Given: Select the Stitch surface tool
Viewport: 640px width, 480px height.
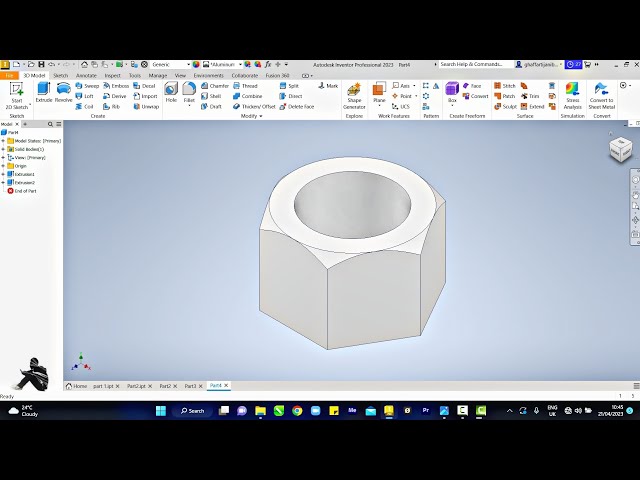Looking at the screenshot, I should [505, 86].
